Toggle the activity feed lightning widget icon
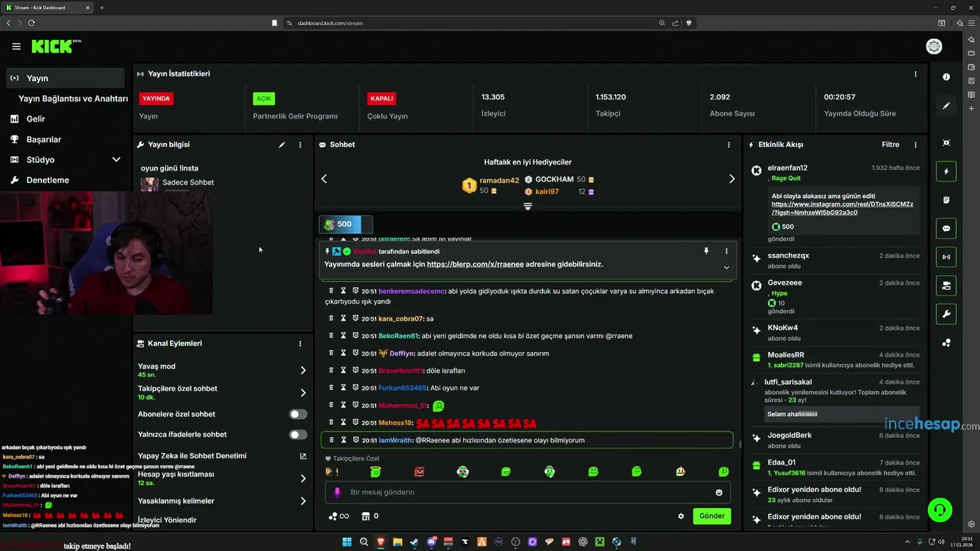 tap(946, 171)
